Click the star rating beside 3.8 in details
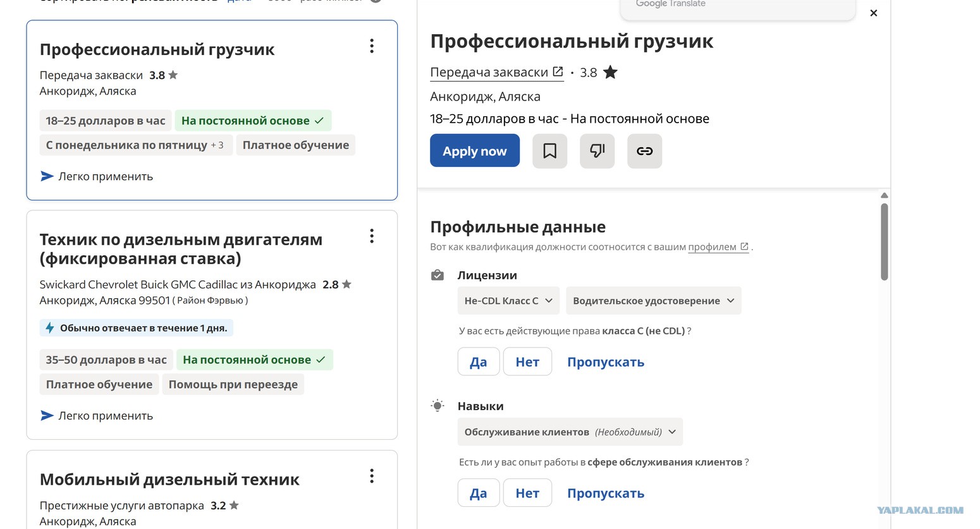This screenshot has height=529, width=980. click(x=610, y=72)
